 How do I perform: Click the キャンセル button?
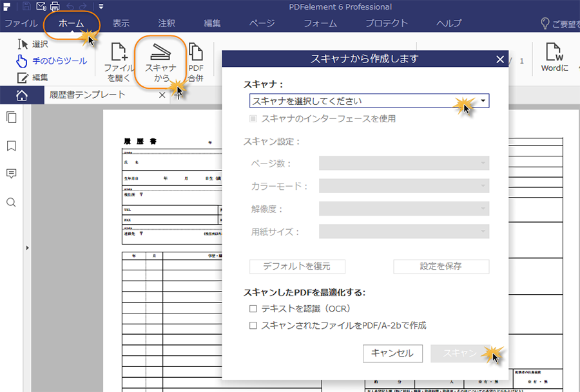coord(392,353)
